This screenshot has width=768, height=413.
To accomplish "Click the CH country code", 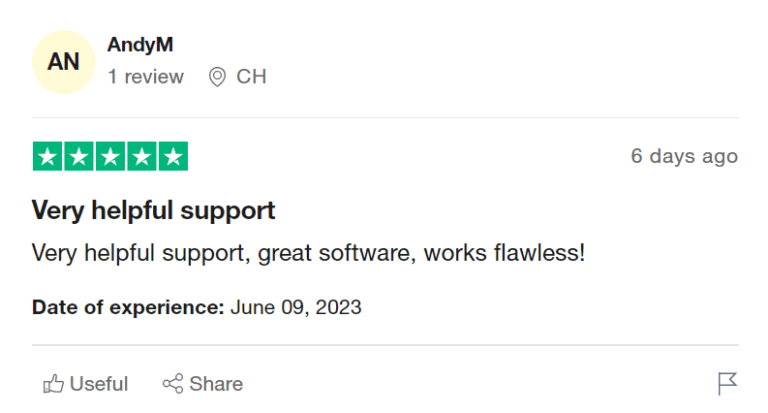I will click(251, 77).
